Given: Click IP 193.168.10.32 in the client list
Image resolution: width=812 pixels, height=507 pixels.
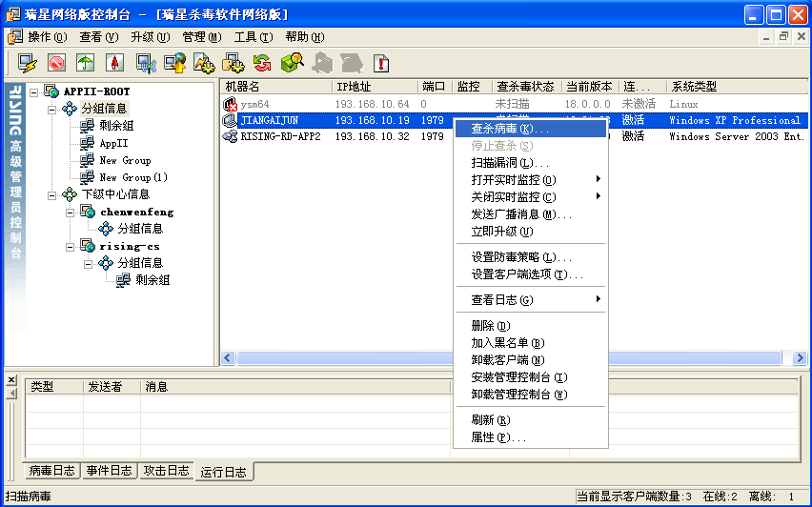Looking at the screenshot, I should tap(373, 136).
